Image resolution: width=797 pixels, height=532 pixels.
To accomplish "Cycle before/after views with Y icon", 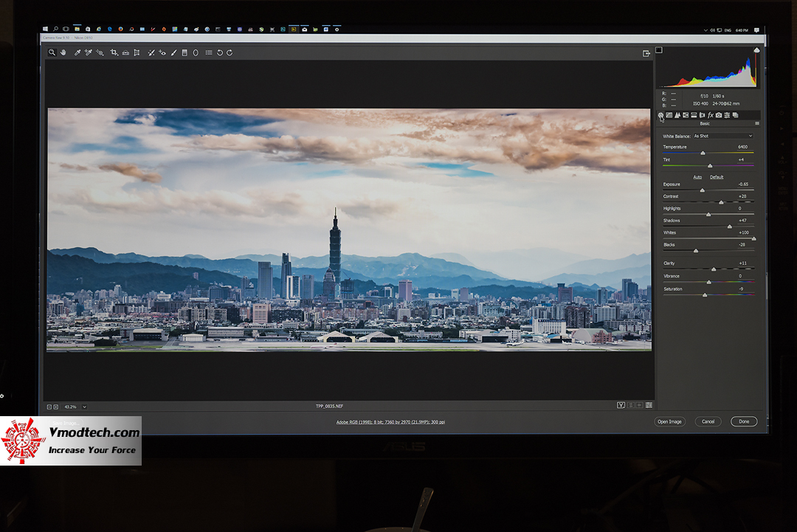I will click(x=621, y=405).
